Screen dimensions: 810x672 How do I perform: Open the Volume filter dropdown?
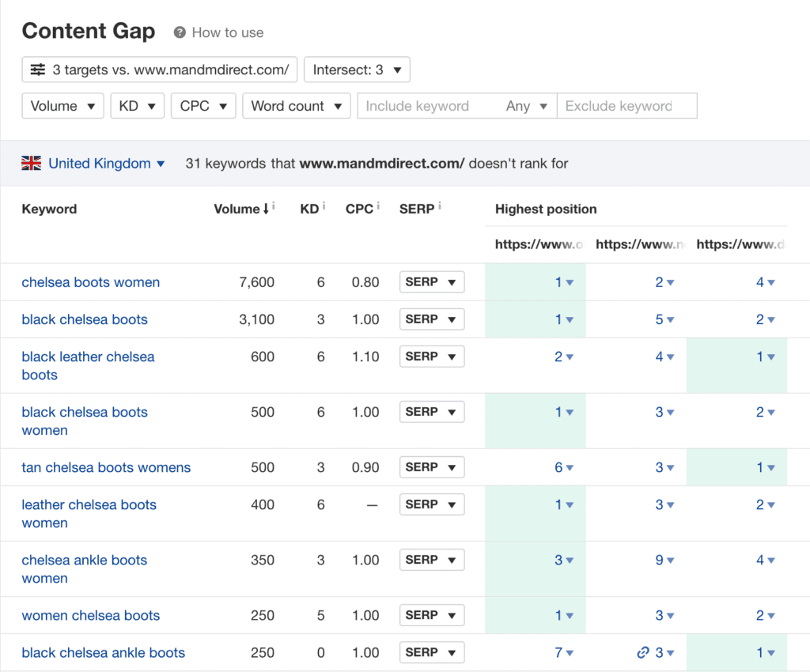coord(63,106)
